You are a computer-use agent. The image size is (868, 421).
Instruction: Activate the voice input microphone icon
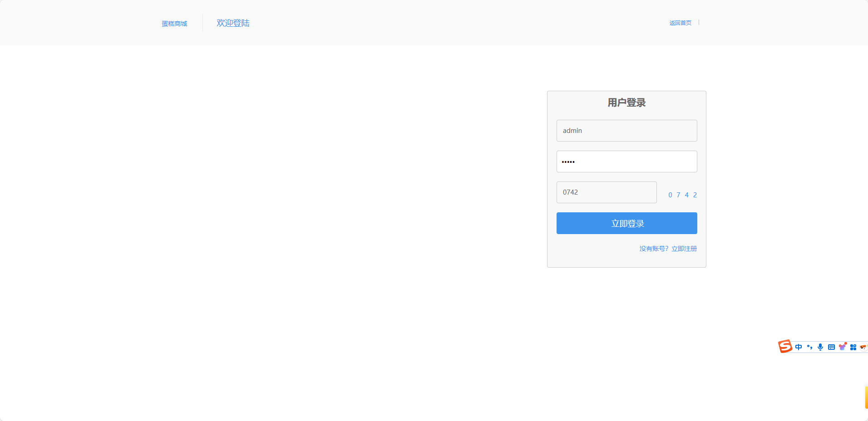click(820, 347)
